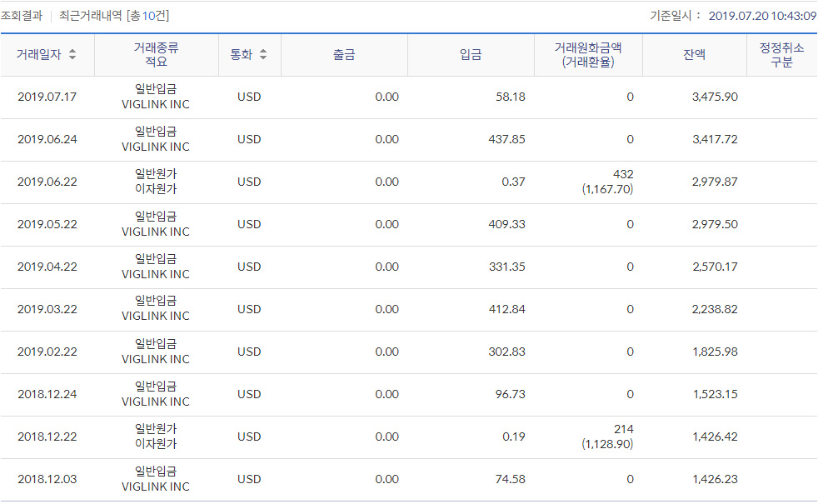Click deposit amount 58.18

(510, 97)
